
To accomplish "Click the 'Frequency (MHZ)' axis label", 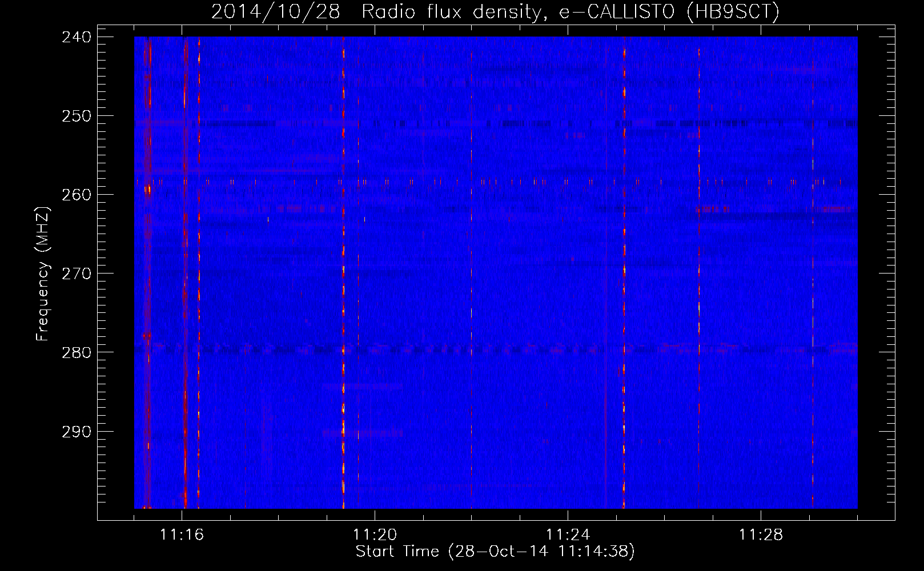I will pyautogui.click(x=43, y=274).
